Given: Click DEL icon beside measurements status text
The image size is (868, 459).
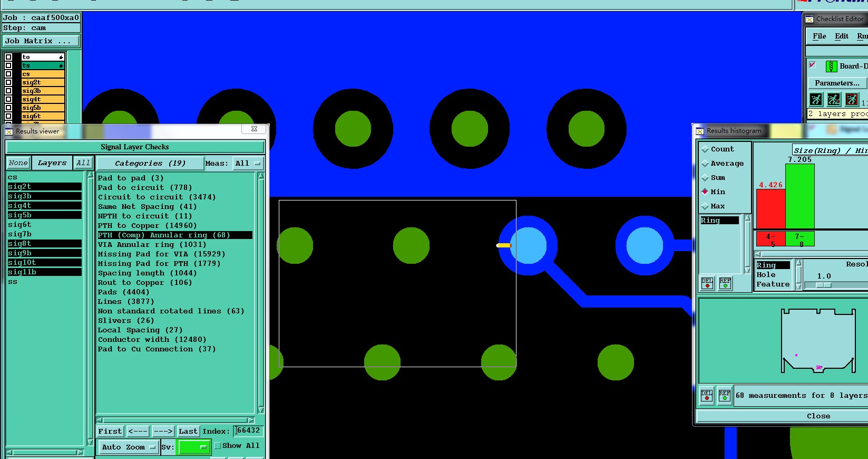Looking at the screenshot, I should (x=707, y=395).
